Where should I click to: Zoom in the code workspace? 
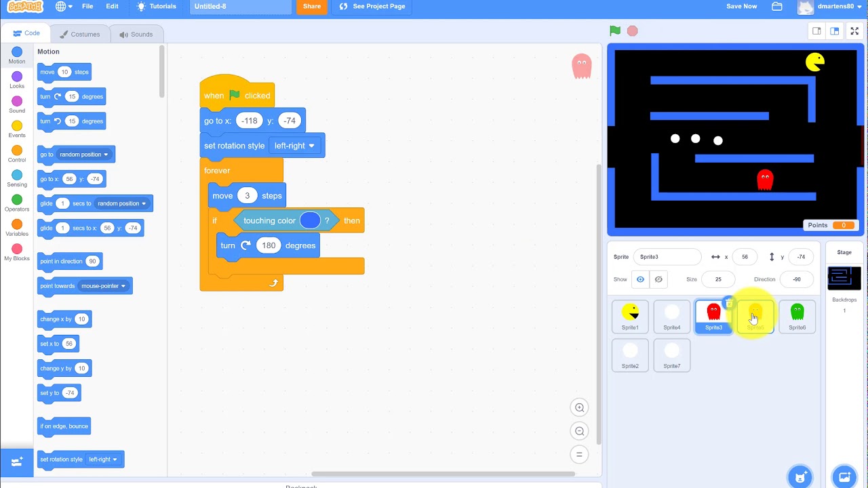(x=579, y=407)
